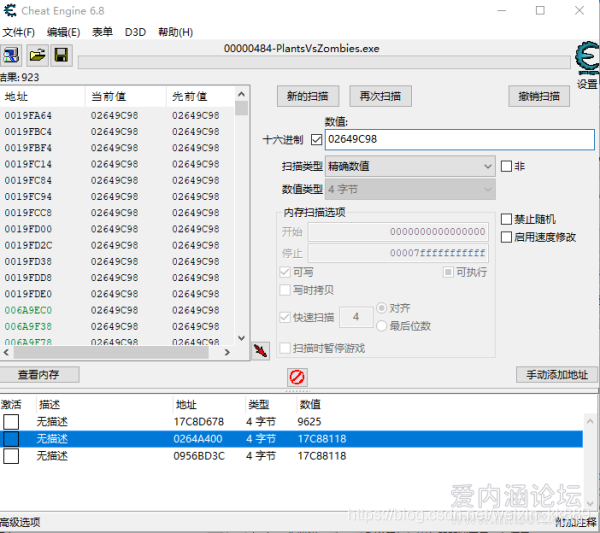
Task: Click the 再次扫描 next scan button
Action: tap(380, 96)
